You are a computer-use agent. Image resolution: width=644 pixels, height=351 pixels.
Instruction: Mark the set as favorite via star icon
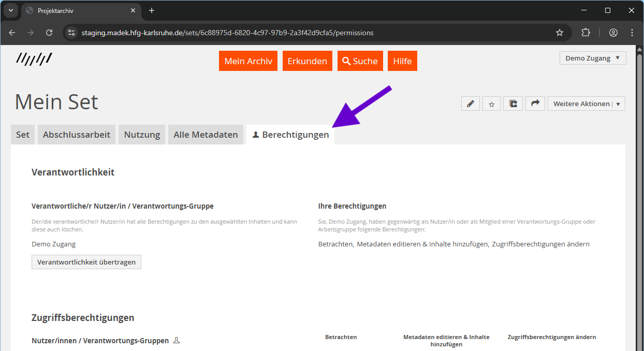pos(491,103)
